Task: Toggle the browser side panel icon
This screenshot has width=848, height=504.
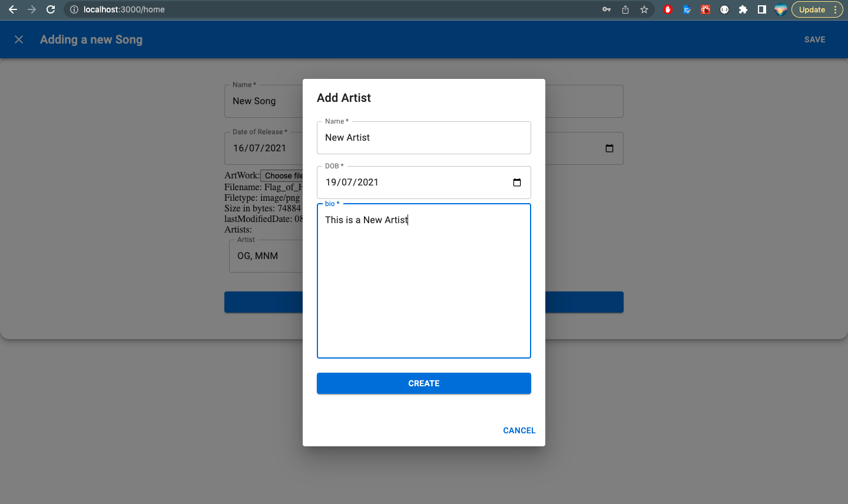Action: tap(761, 9)
